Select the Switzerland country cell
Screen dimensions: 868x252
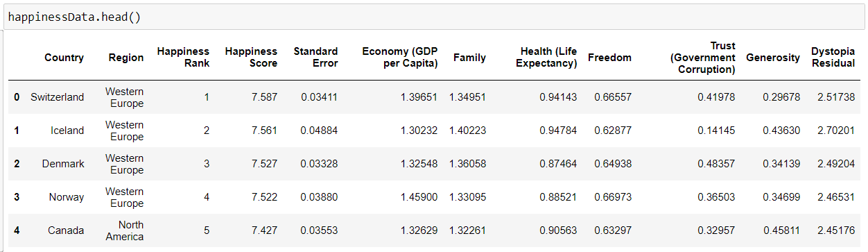57,97
